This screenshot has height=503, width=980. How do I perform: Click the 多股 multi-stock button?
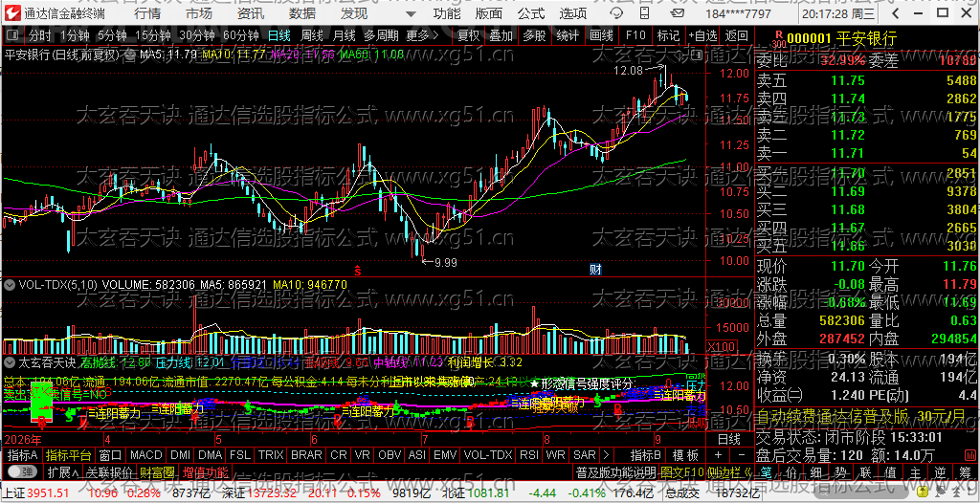pos(534,35)
